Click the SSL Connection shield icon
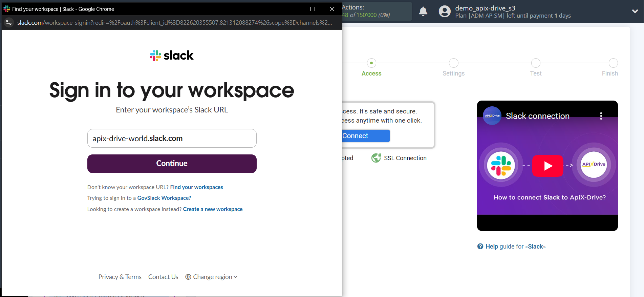The image size is (644, 297). click(x=376, y=158)
